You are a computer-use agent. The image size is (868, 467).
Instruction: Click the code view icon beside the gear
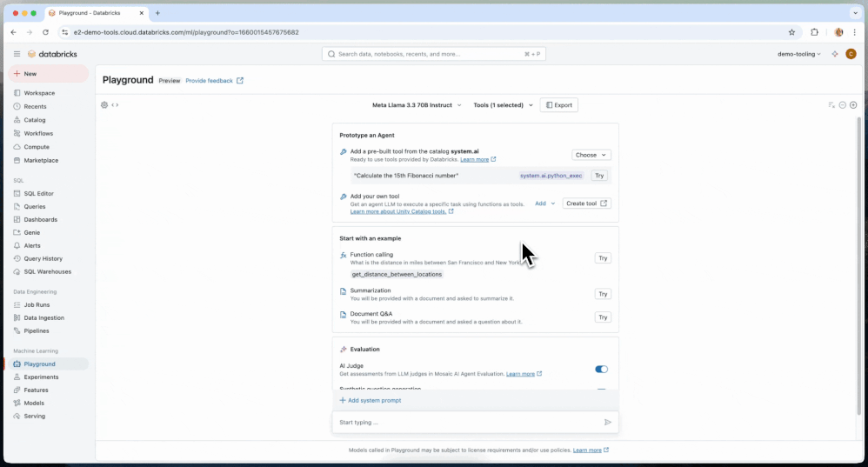pyautogui.click(x=115, y=105)
